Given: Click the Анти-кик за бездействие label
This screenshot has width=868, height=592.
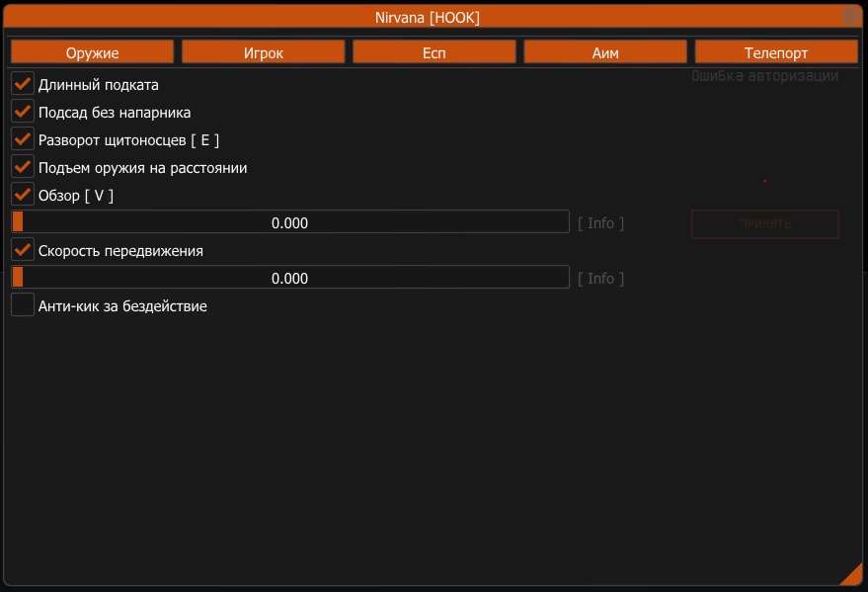Looking at the screenshot, I should (x=122, y=306).
